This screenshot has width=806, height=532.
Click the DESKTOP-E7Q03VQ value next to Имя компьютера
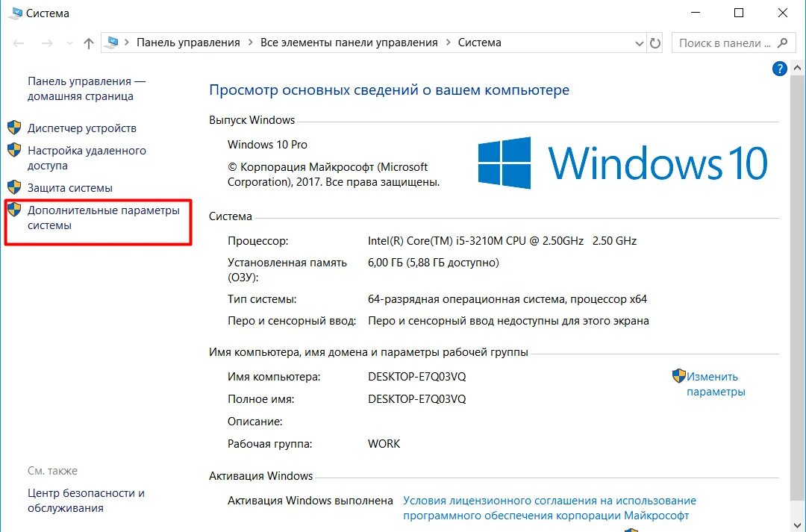tap(417, 376)
